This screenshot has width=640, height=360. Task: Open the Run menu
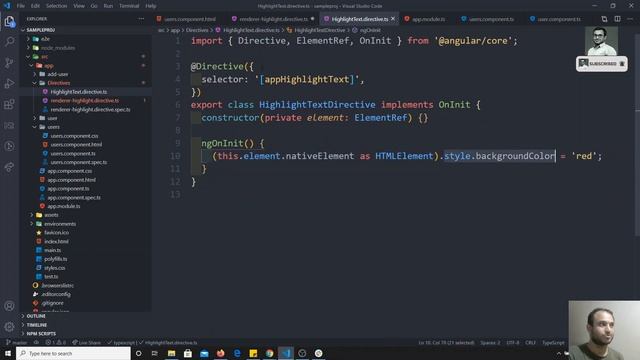pyautogui.click(x=108, y=6)
